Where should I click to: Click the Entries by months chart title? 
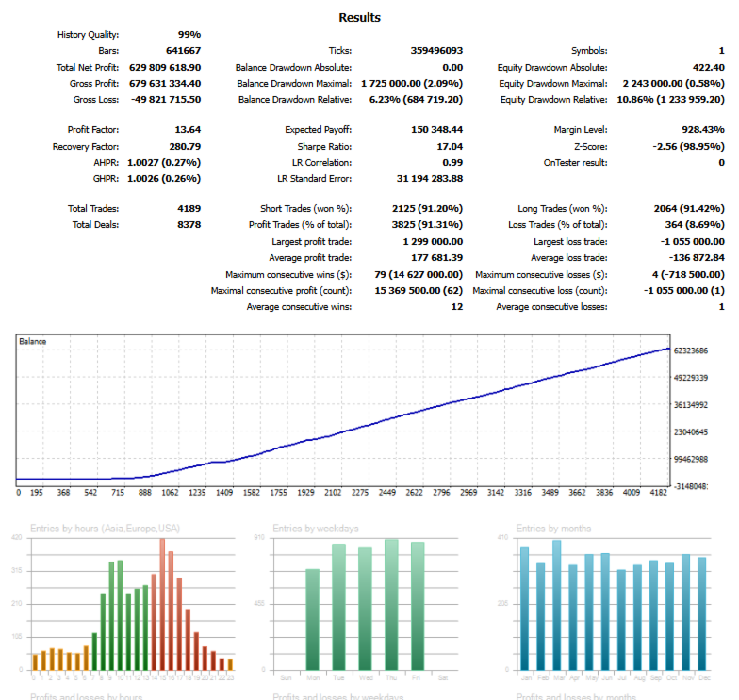click(x=553, y=529)
